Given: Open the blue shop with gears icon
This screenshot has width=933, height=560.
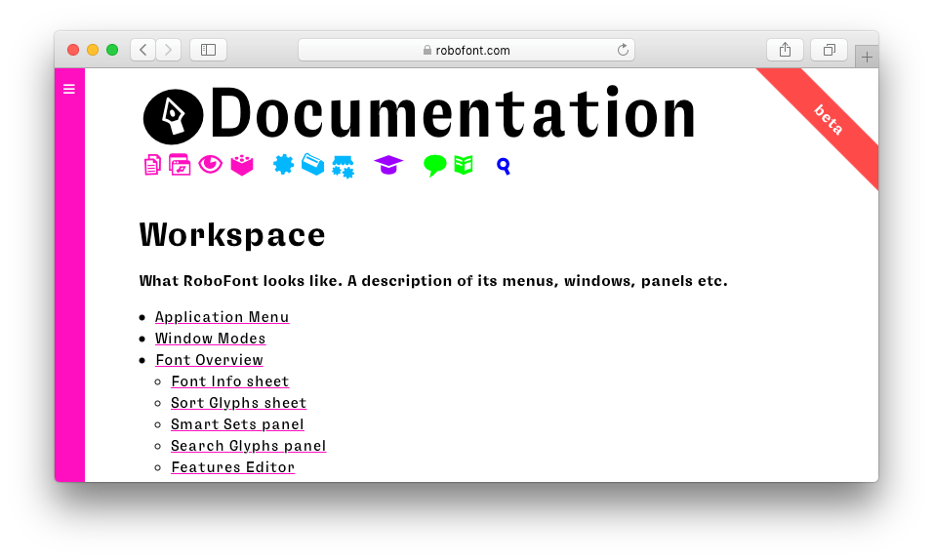Looking at the screenshot, I should (x=343, y=167).
